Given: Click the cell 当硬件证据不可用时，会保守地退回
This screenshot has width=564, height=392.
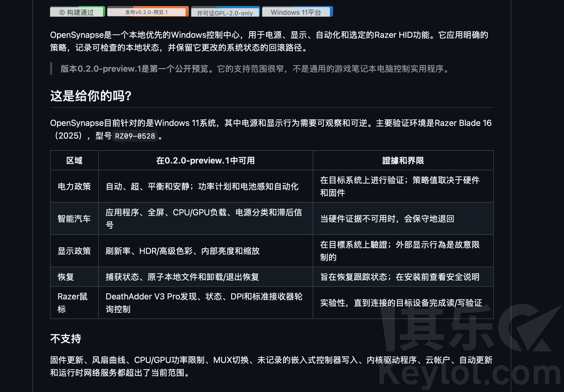Looking at the screenshot, I should click(403, 219).
